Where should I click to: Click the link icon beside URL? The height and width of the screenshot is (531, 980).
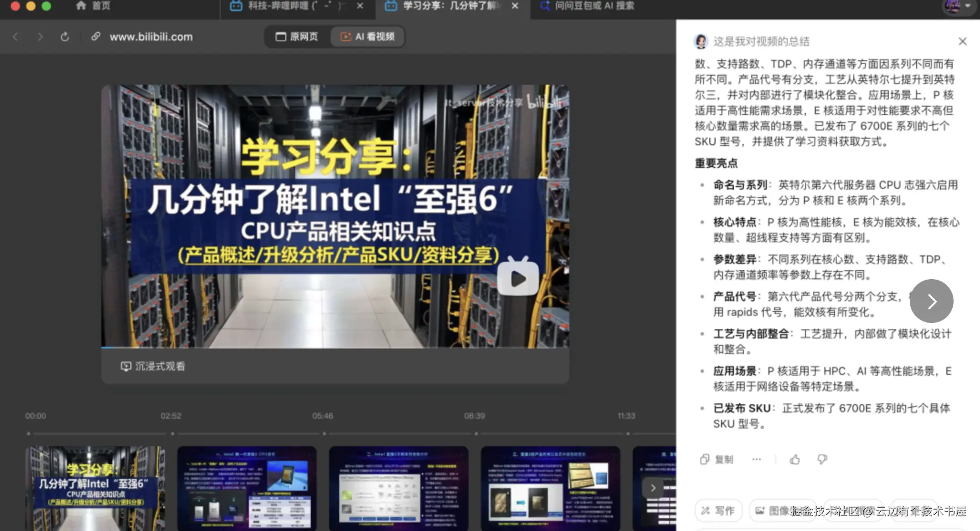96,36
